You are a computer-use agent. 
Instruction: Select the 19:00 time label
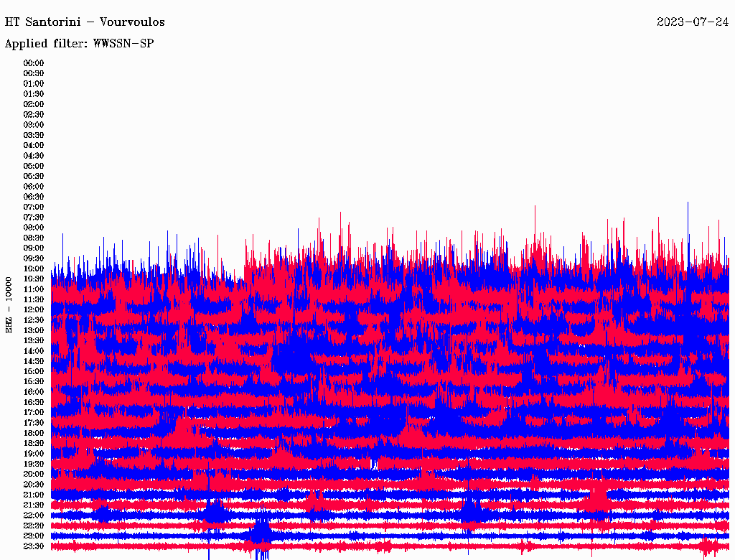[34, 454]
